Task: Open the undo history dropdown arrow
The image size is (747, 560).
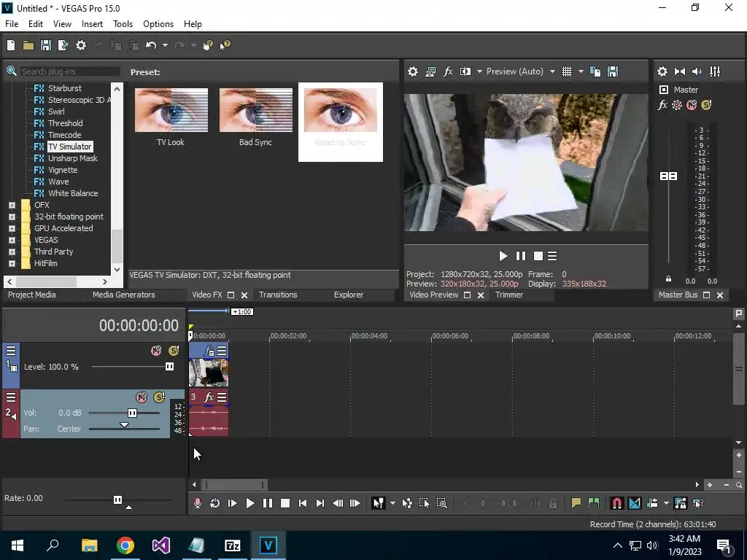Action: coord(165,45)
